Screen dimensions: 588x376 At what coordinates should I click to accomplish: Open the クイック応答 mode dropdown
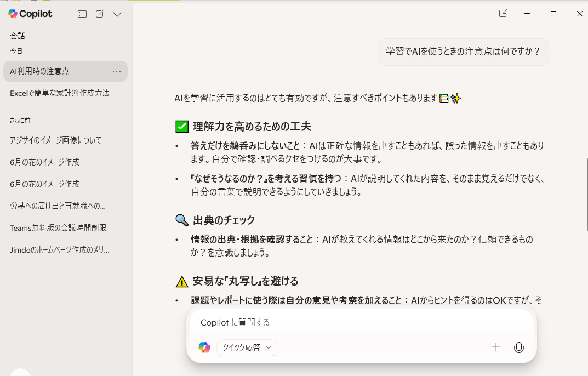click(x=247, y=347)
